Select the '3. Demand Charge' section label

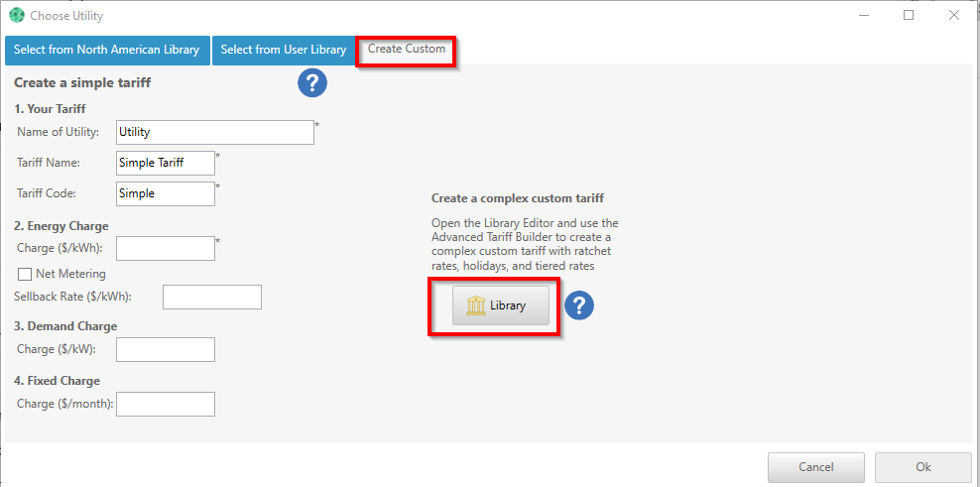tap(65, 326)
